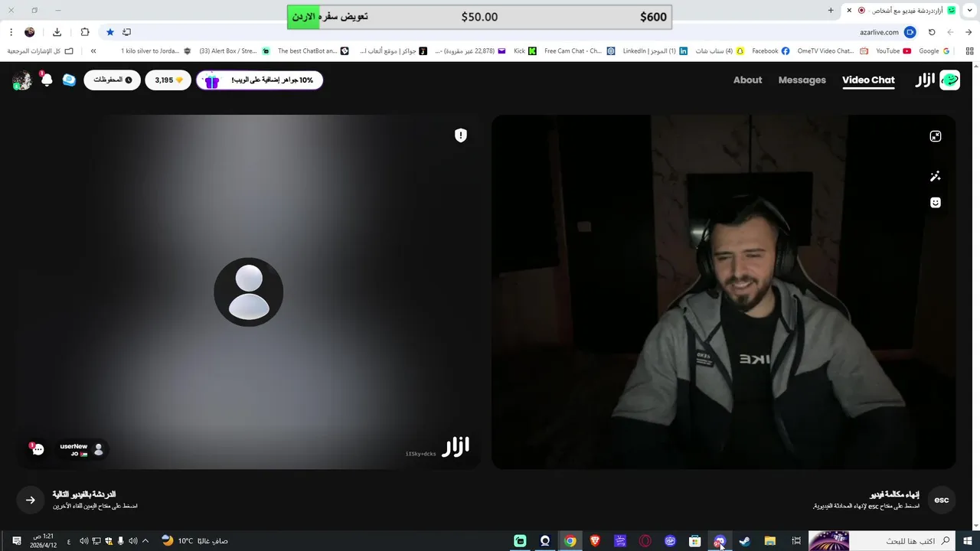Click the esc end video call button
The image size is (980, 551).
942,500
